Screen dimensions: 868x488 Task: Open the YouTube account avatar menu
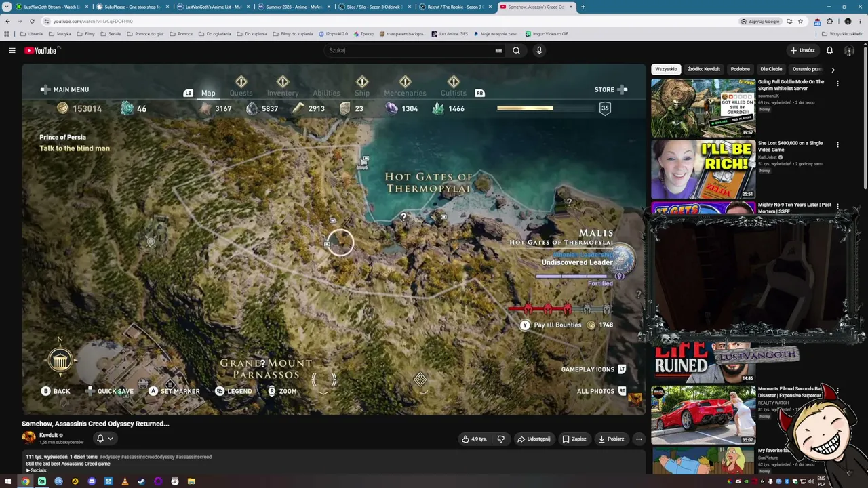click(849, 50)
